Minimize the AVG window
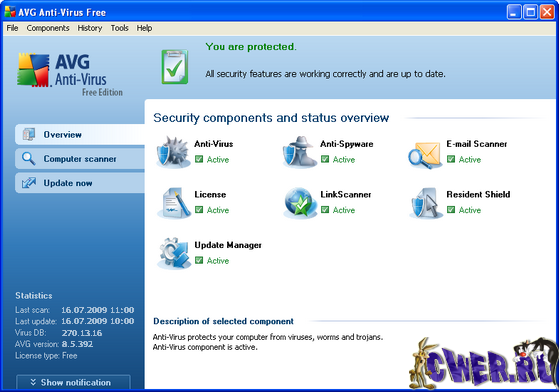 [x=514, y=12]
